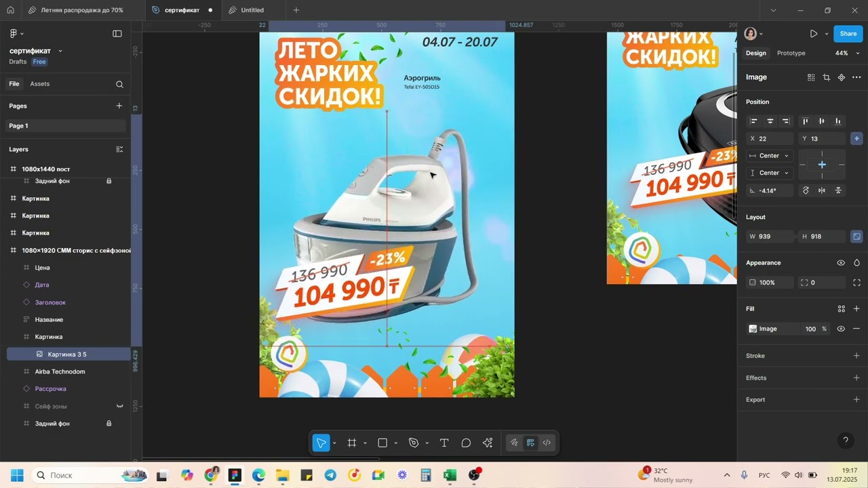Select the Pen tool
868x488 pixels.
(414, 443)
